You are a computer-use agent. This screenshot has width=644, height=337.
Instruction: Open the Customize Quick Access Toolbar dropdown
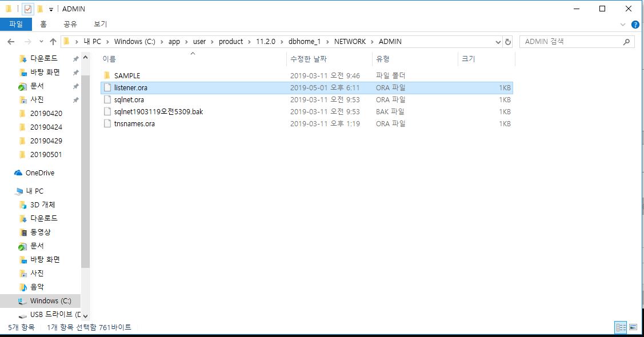click(x=51, y=9)
